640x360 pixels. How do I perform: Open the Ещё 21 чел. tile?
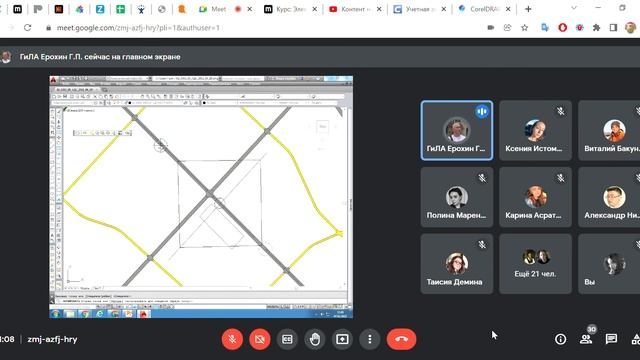pyautogui.click(x=535, y=264)
